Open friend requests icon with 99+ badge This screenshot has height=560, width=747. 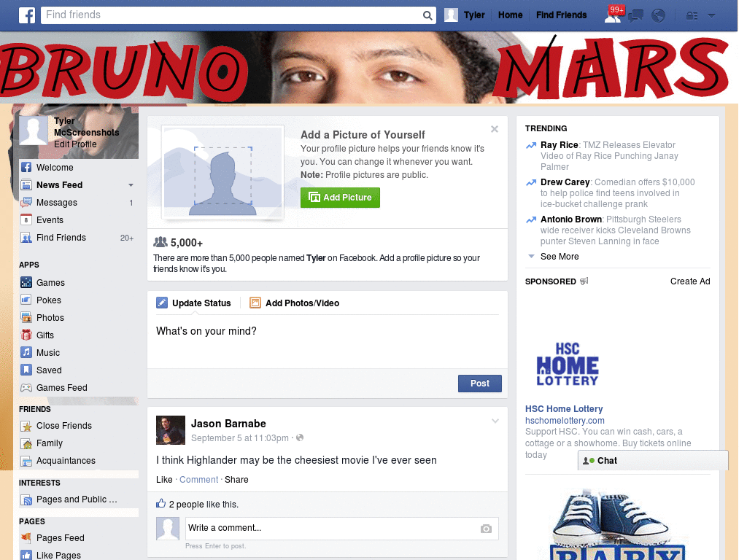(613, 15)
